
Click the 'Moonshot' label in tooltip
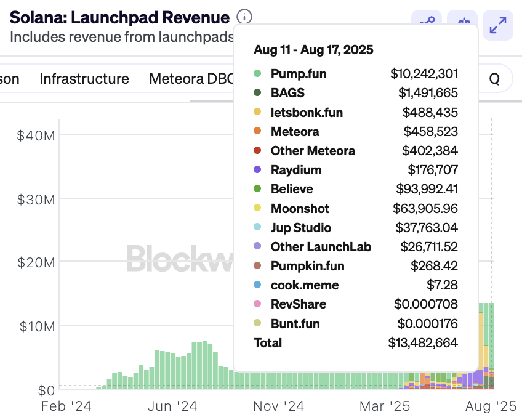(x=300, y=209)
